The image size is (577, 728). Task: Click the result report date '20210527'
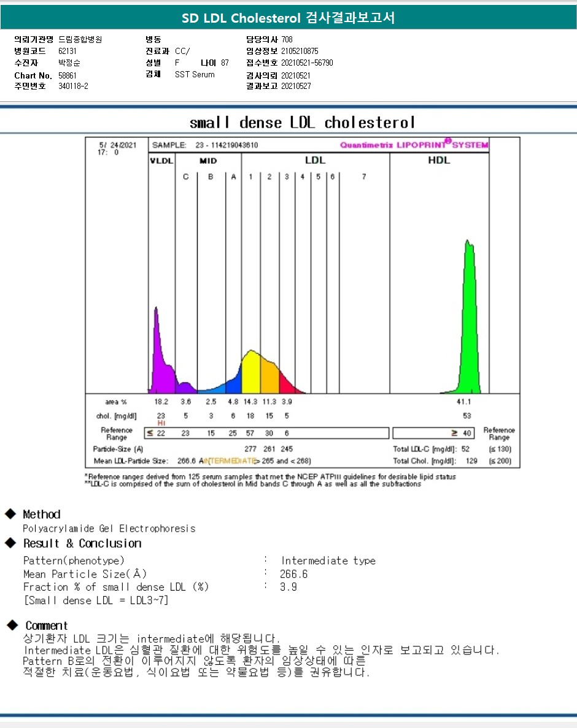click(295, 86)
